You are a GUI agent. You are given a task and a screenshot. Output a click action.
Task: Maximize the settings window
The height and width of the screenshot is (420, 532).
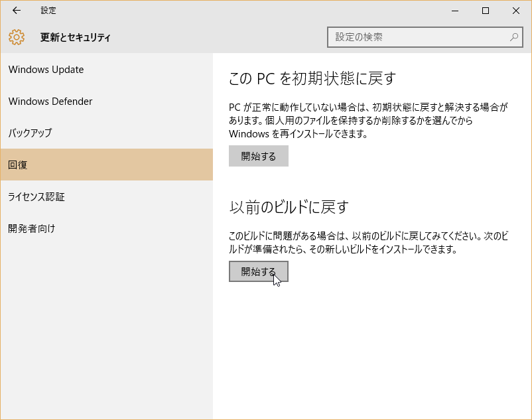[x=486, y=11]
